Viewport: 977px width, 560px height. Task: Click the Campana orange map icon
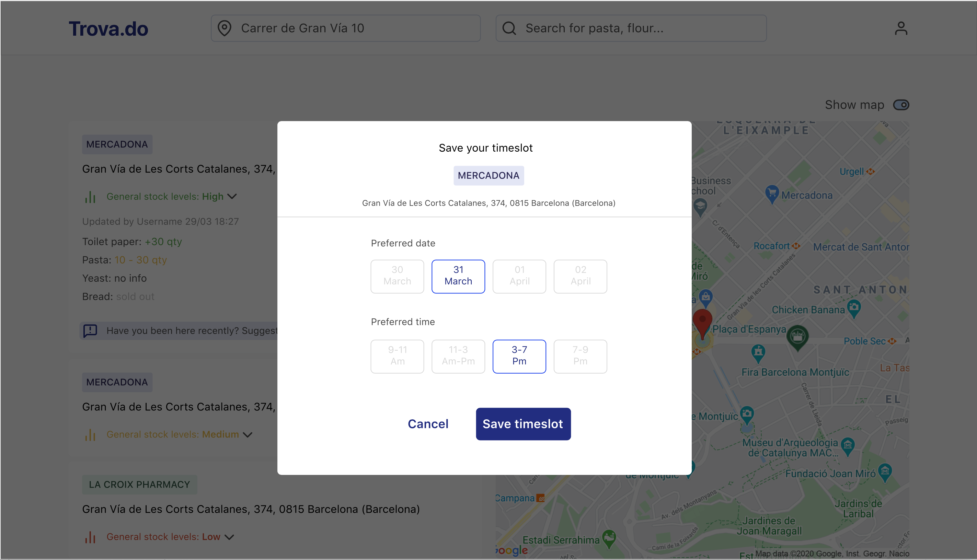(x=541, y=498)
